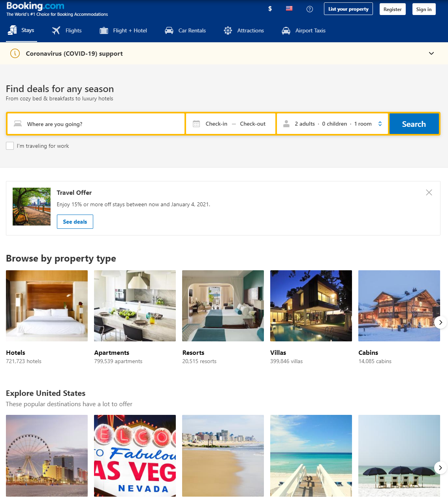Screen dimensions: 448x501
Task: Click the Car Rentals car icon
Action: (169, 30)
